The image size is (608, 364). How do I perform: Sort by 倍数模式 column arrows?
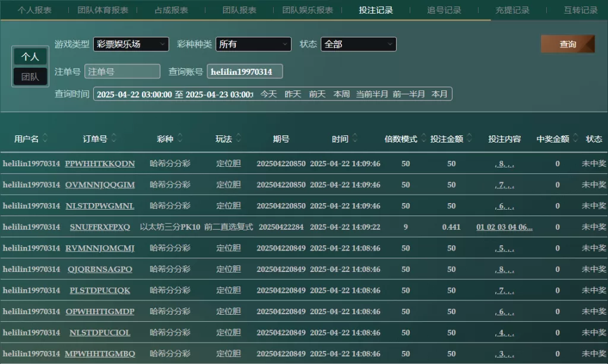423,138
